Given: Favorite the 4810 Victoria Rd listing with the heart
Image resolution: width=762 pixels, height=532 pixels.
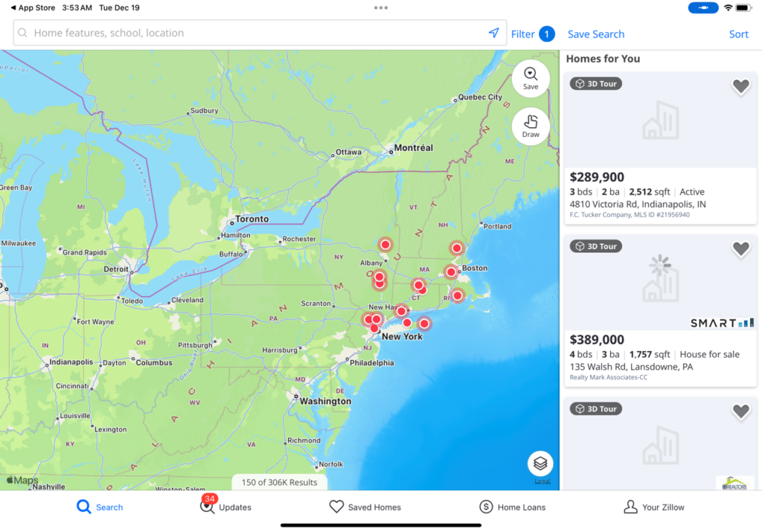Looking at the screenshot, I should pyautogui.click(x=741, y=86).
